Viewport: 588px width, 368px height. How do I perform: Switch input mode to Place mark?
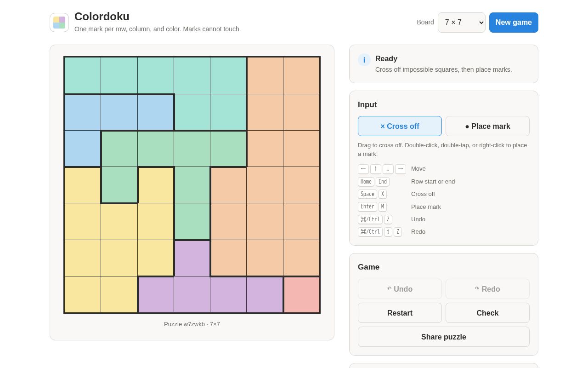click(487, 126)
